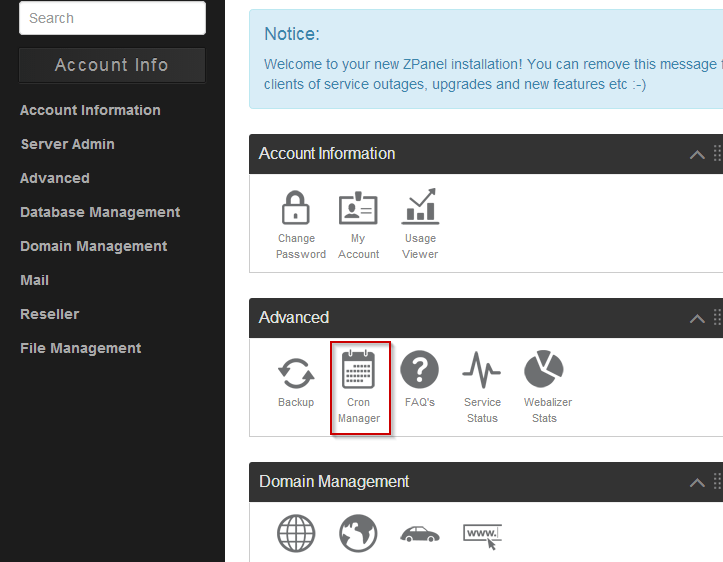Click the globe icon under Domain Management
Image resolution: width=723 pixels, height=562 pixels.
[x=296, y=534]
